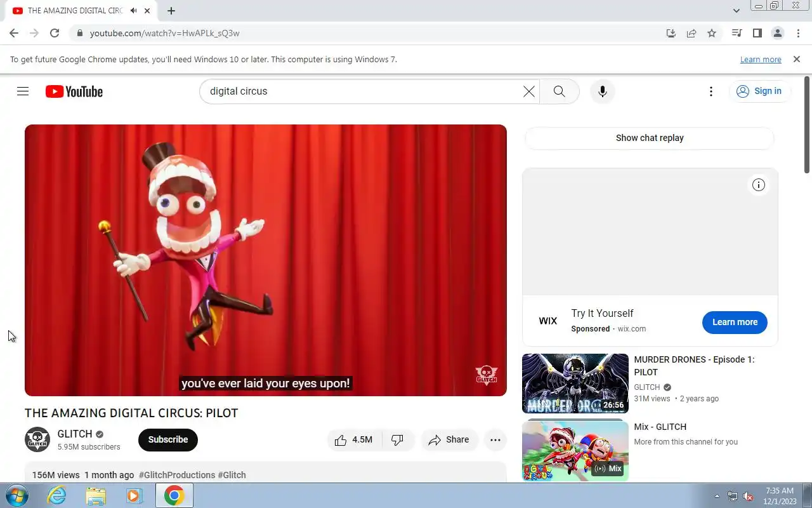Click the Show chat replay button
The width and height of the screenshot is (812, 508).
coord(650,138)
